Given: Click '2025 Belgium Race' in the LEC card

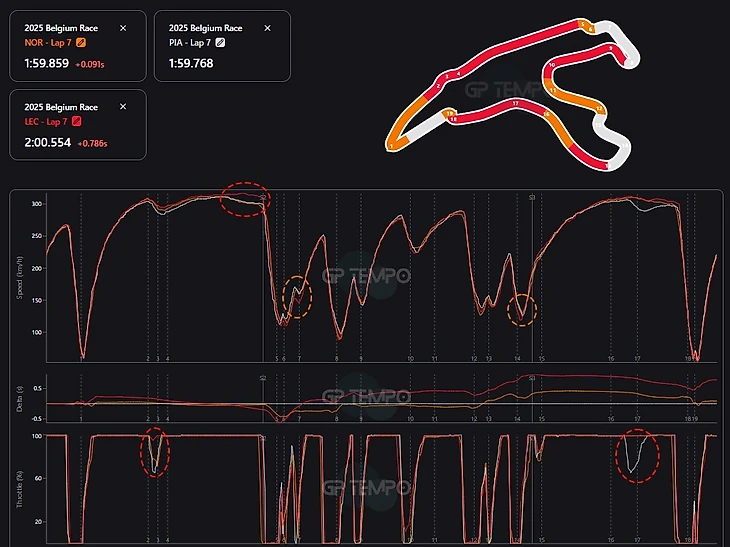Looking at the screenshot, I should click(61, 107).
